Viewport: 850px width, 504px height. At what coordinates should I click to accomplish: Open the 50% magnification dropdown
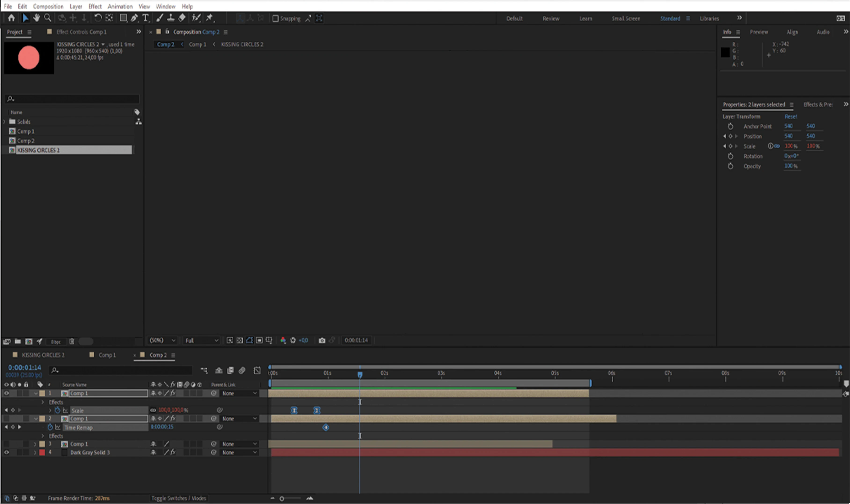point(162,340)
